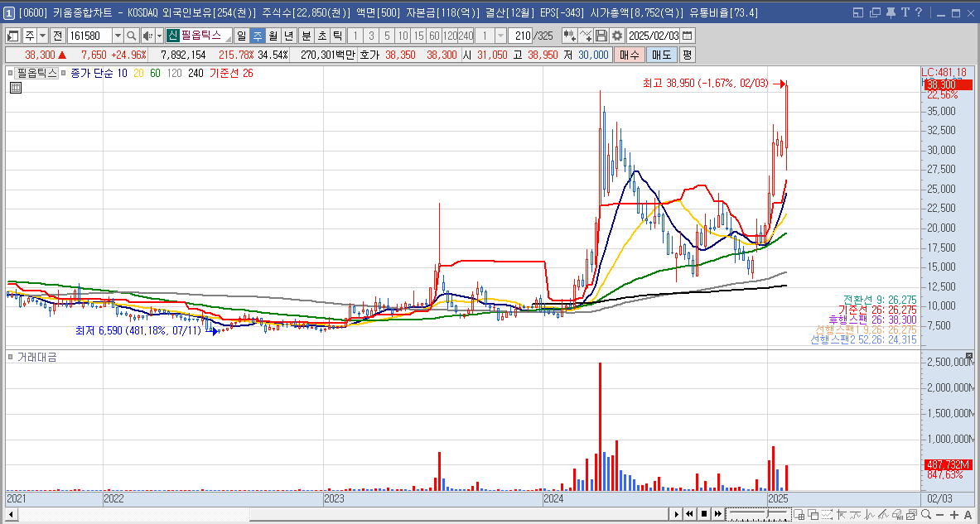Pin the window with pushpin icon
This screenshot has height=524, width=980.
(891, 12)
